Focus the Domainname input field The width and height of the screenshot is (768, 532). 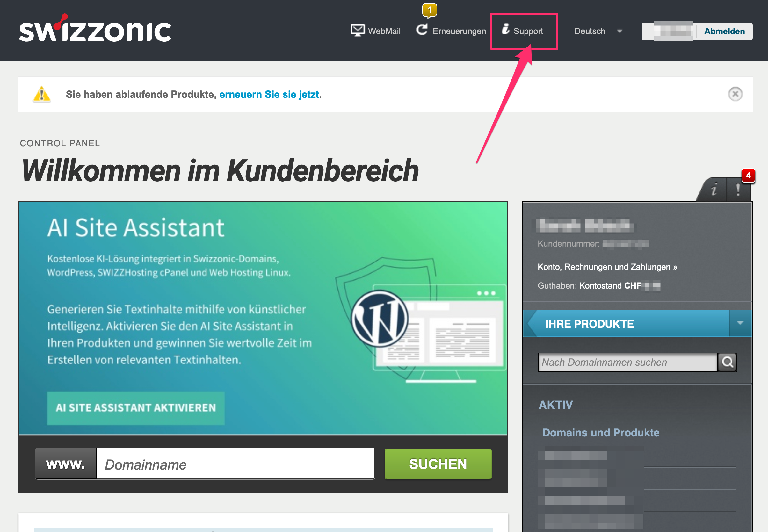click(235, 464)
